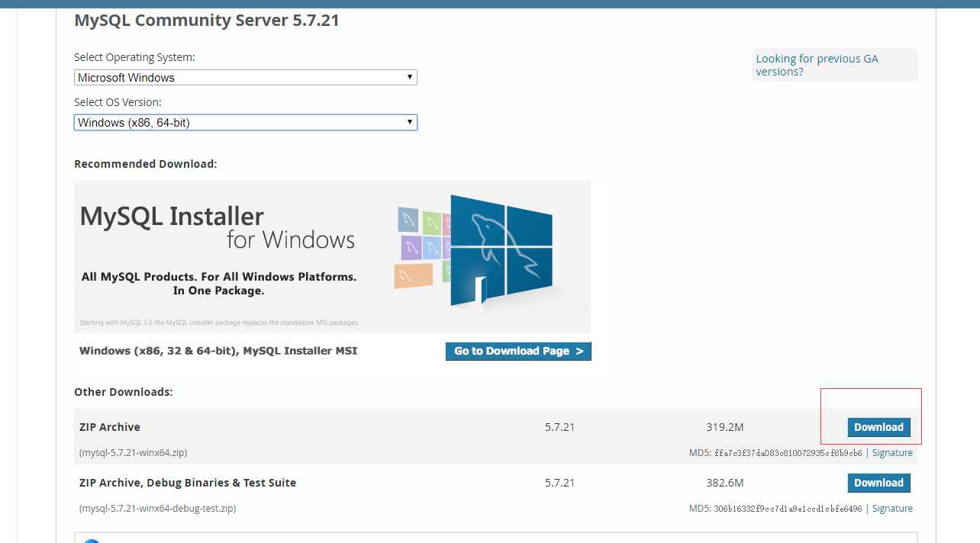Click the All MySQL Products banner text

point(219,284)
